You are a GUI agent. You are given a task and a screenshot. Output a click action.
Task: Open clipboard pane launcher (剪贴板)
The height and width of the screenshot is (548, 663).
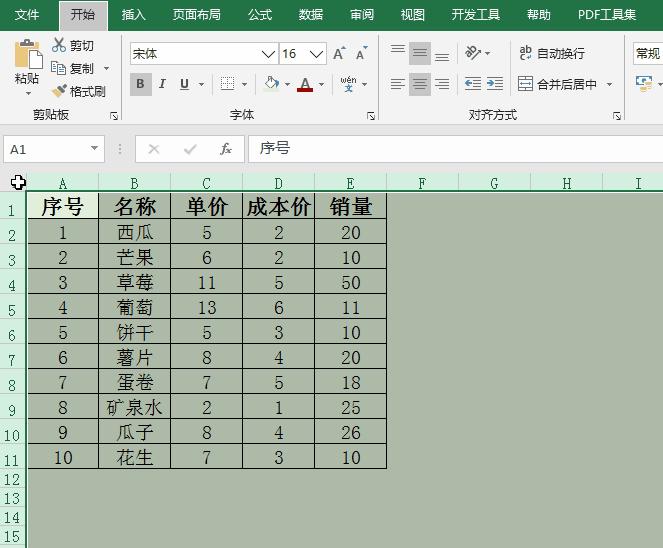pyautogui.click(x=114, y=116)
